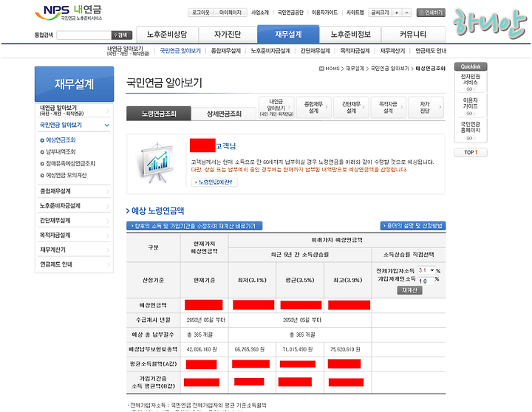The image size is (532, 412).
Task: Expand 내연금 알아보기 in left sidebar
Action: (x=74, y=110)
